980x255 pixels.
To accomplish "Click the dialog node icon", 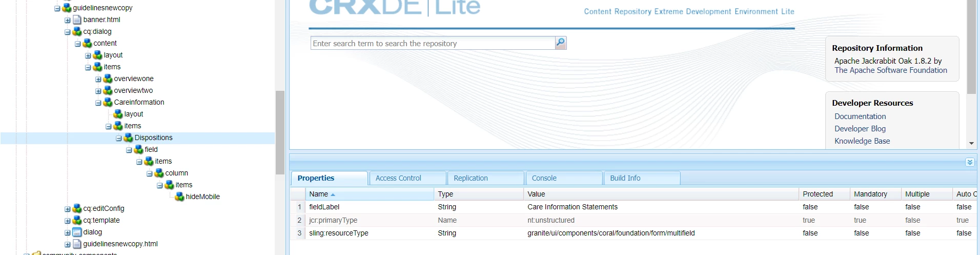I will (77, 232).
